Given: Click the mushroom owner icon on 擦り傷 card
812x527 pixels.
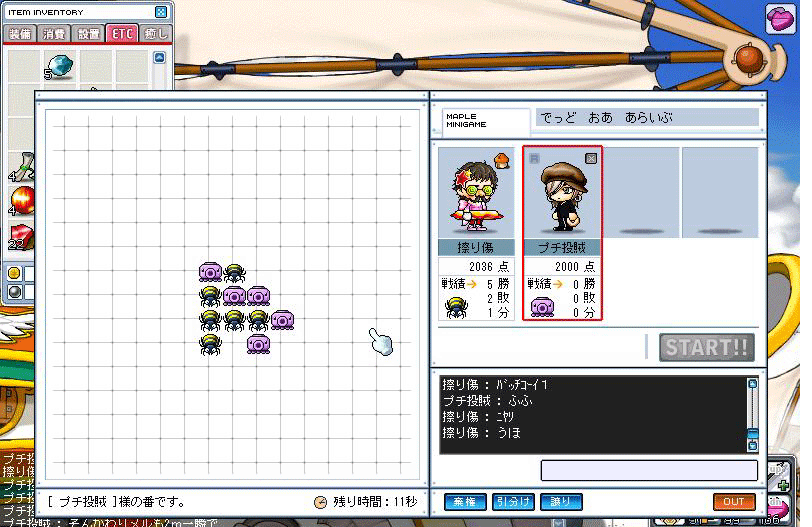Looking at the screenshot, I should [x=501, y=161].
